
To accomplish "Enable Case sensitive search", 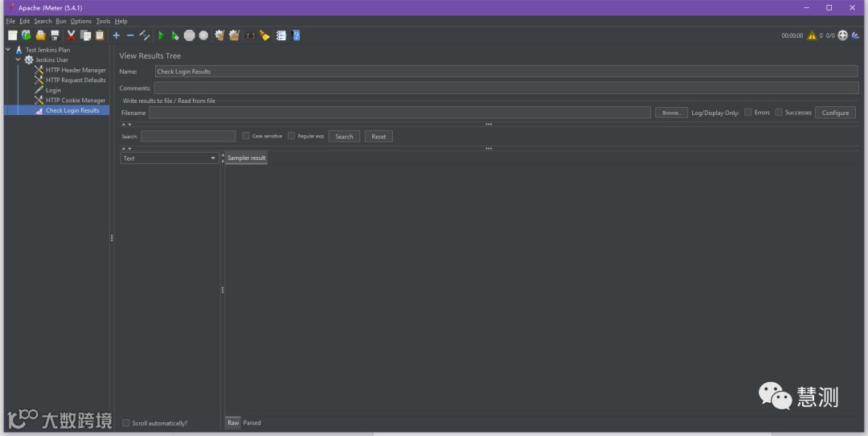I will pos(246,136).
